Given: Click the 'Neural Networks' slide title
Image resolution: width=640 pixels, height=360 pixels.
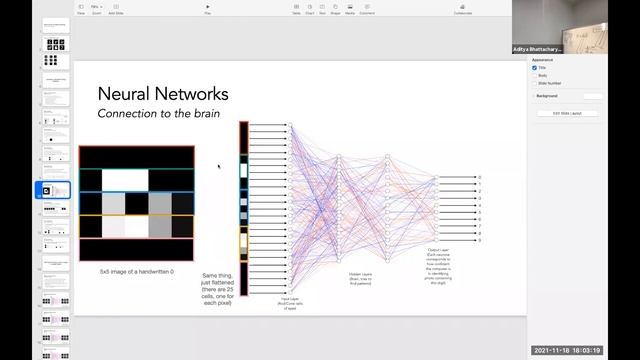Looking at the screenshot, I should pos(163,94).
